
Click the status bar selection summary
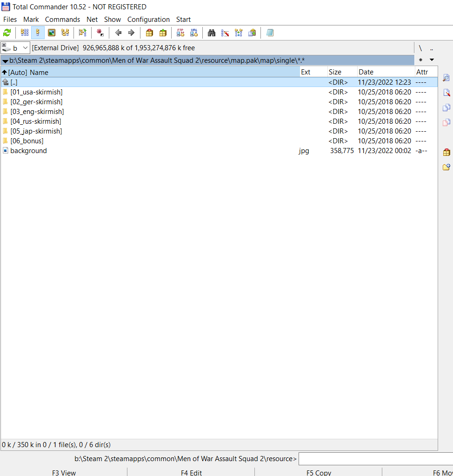pos(56,445)
